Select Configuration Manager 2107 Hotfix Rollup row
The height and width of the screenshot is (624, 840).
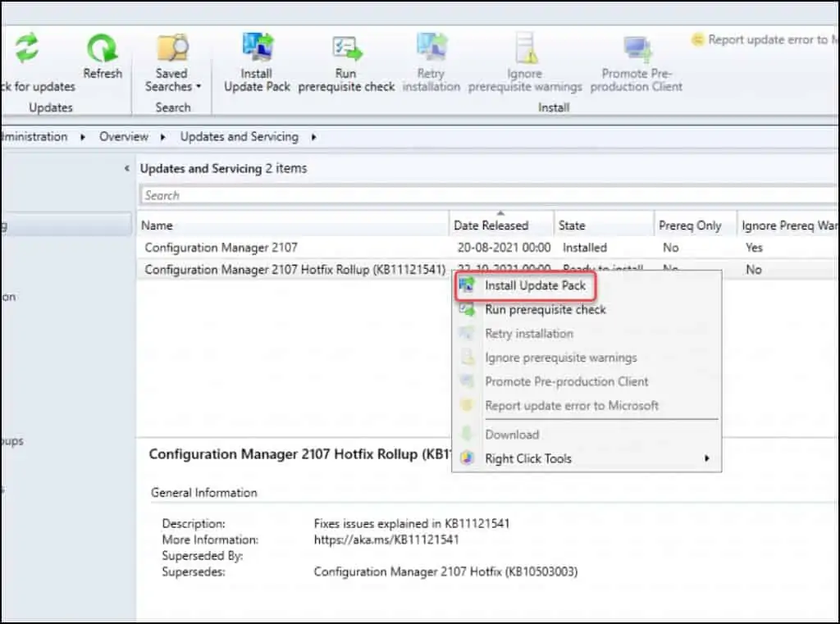[x=294, y=270]
